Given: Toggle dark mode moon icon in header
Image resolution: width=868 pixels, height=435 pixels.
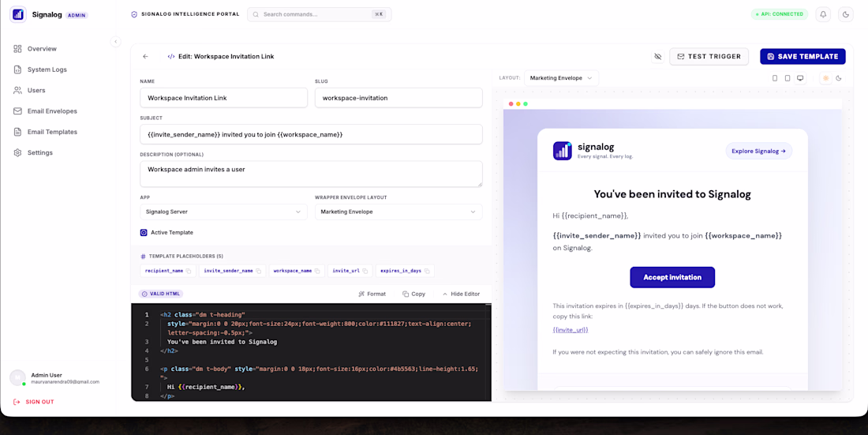Looking at the screenshot, I should click(x=845, y=14).
